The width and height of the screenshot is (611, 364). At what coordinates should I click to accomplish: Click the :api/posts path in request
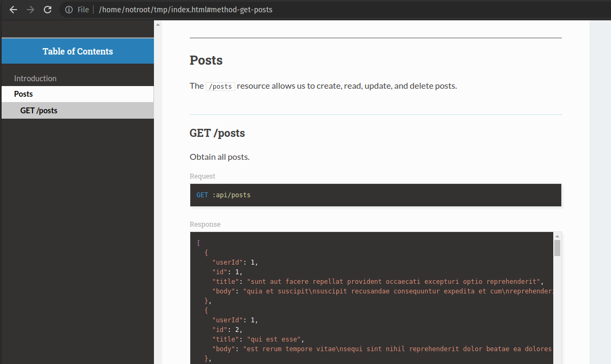[231, 195]
